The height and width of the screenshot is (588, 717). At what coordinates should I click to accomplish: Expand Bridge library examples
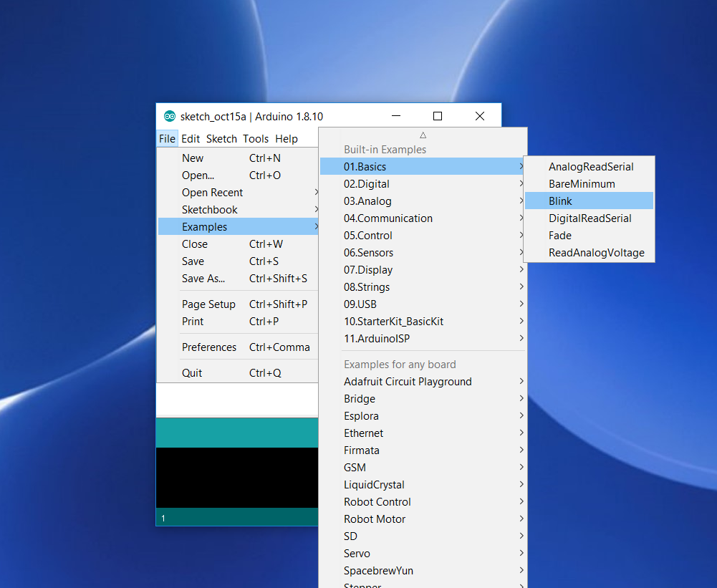click(x=423, y=399)
